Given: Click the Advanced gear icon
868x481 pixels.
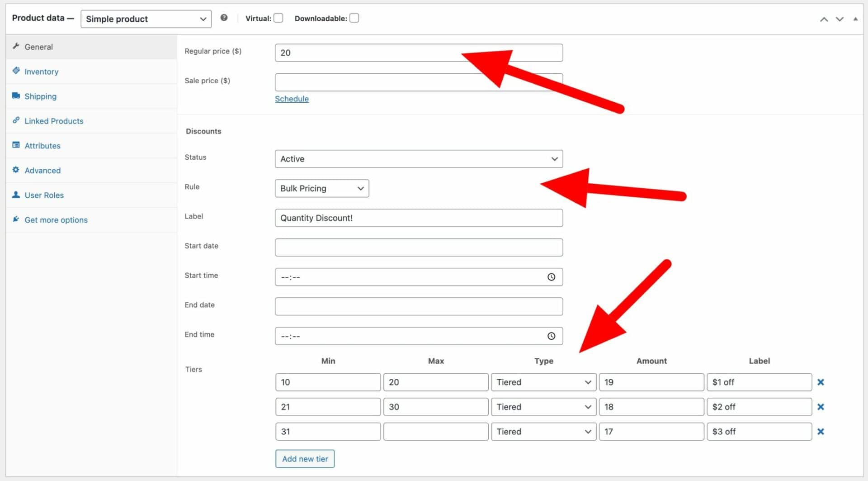Looking at the screenshot, I should [16, 170].
